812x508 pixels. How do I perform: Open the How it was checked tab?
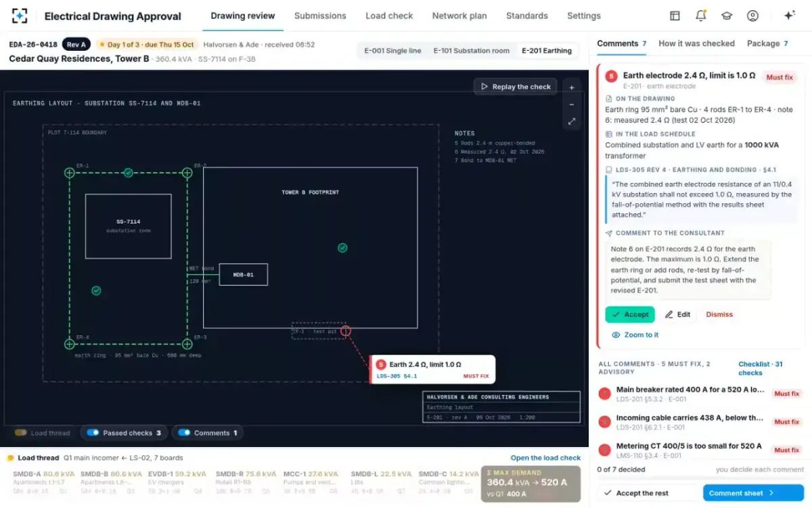[696, 43]
